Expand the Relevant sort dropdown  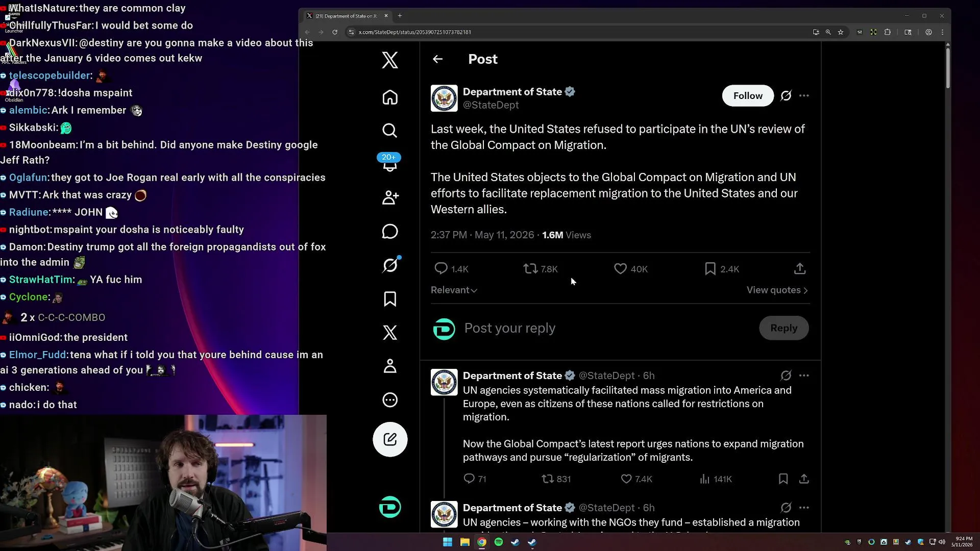click(454, 290)
